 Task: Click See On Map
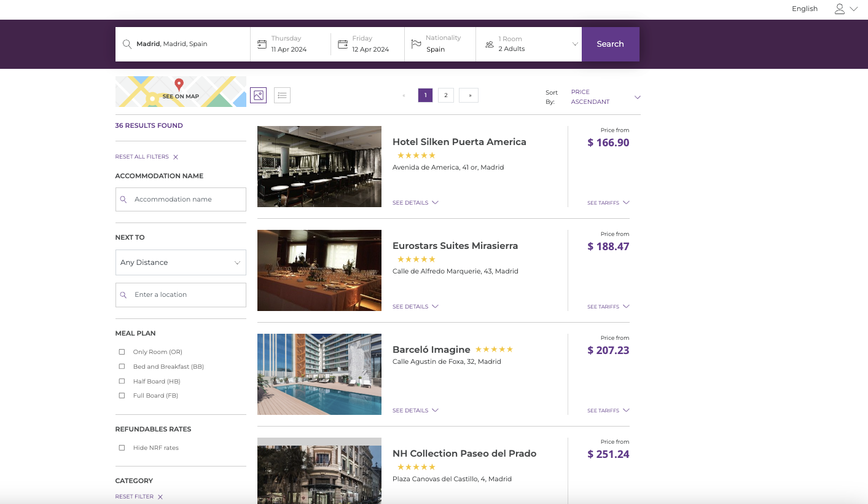pos(181,92)
